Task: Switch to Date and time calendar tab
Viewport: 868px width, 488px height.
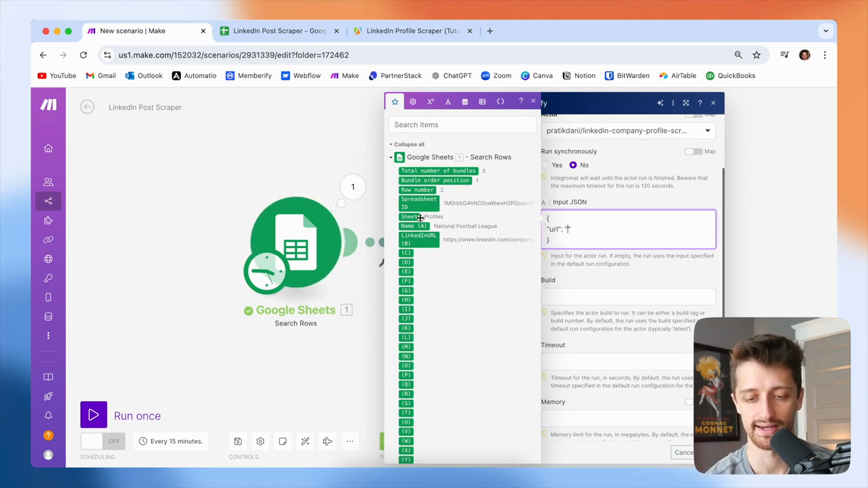Action: coord(465,102)
